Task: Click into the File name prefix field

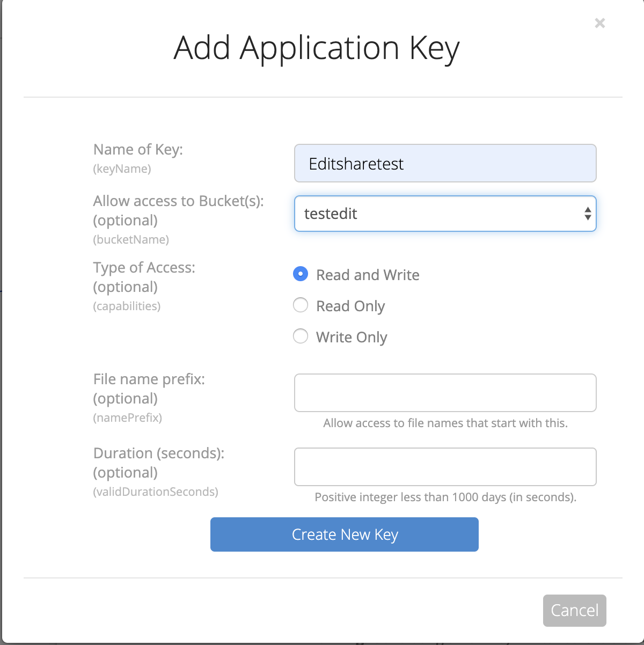Action: pos(445,393)
